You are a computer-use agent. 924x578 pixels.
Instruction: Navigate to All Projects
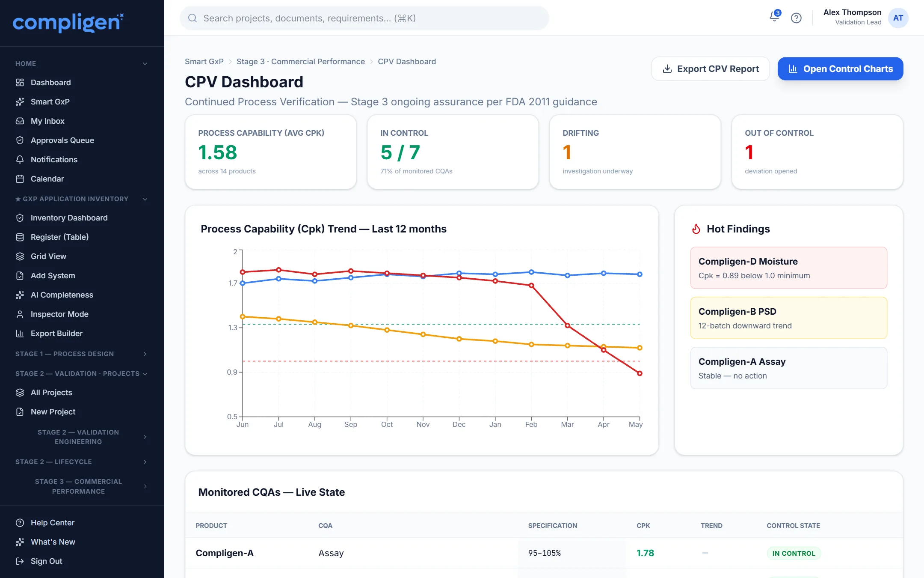tap(82, 392)
